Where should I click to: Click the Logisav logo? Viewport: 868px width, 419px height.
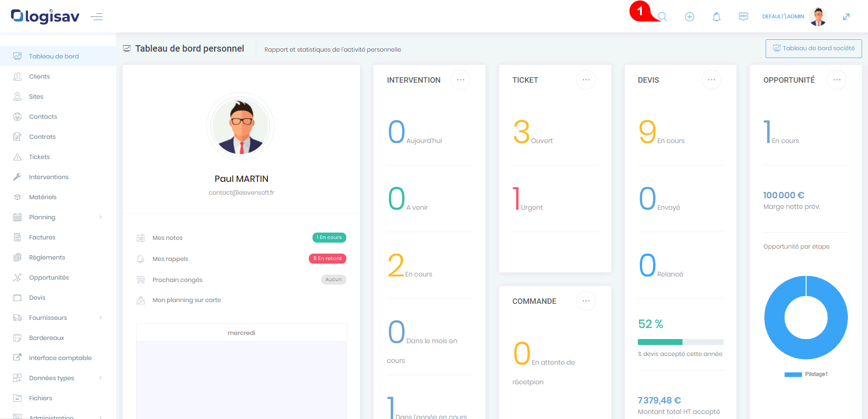(45, 16)
